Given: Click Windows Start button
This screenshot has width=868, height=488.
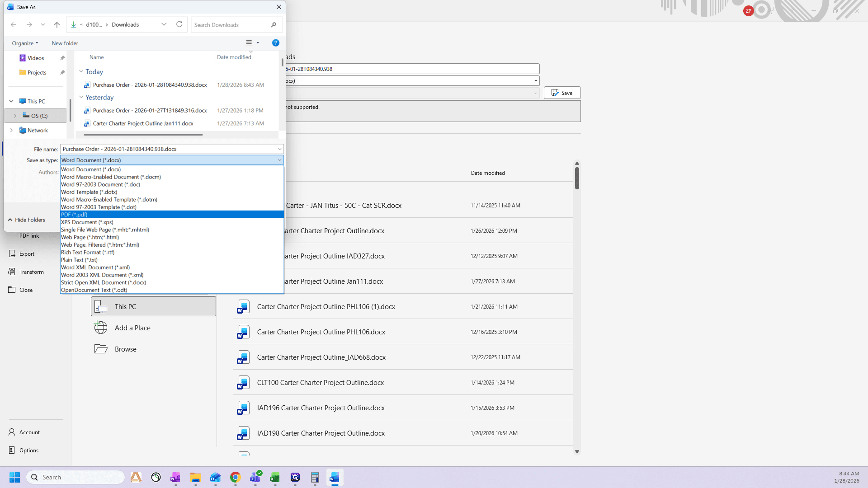Looking at the screenshot, I should pos(14,477).
